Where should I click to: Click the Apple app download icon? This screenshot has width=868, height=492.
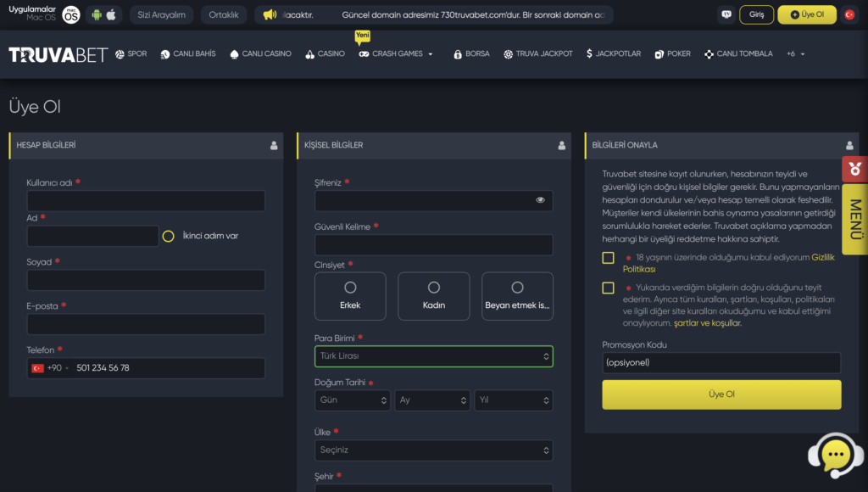(113, 14)
